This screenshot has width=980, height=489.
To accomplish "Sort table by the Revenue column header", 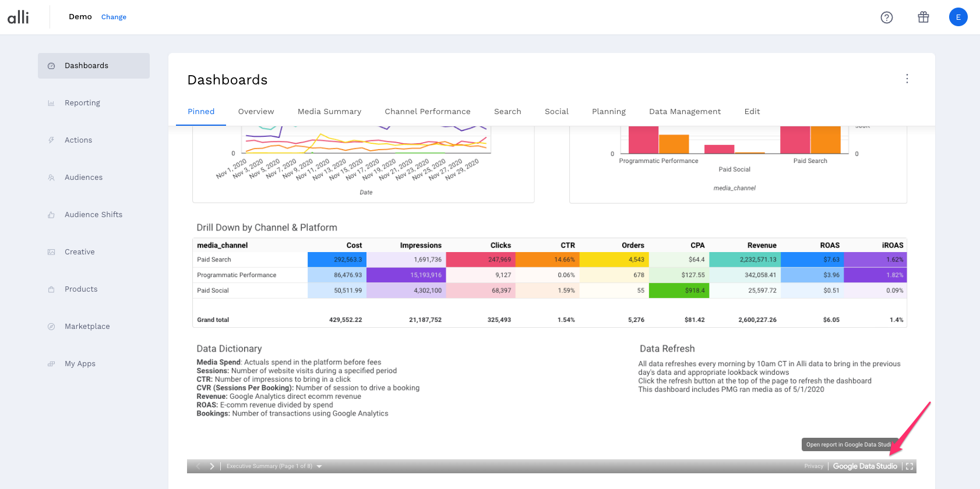I will click(762, 246).
